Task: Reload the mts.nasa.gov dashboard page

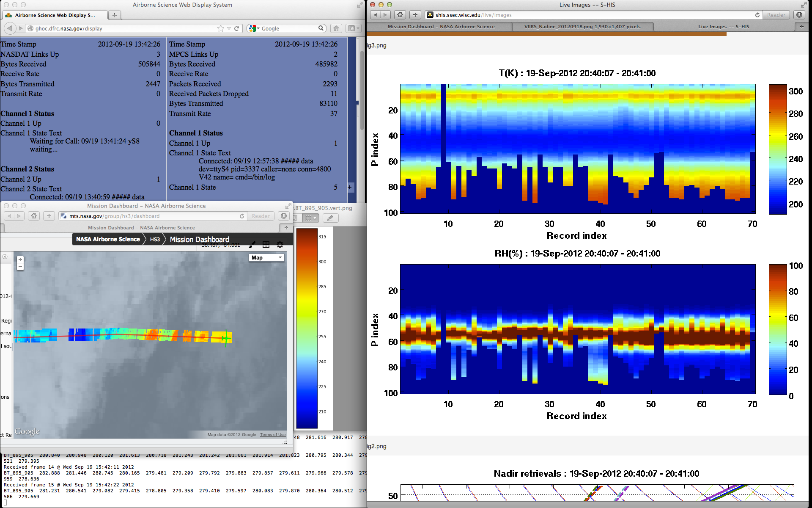Action: coord(242,216)
